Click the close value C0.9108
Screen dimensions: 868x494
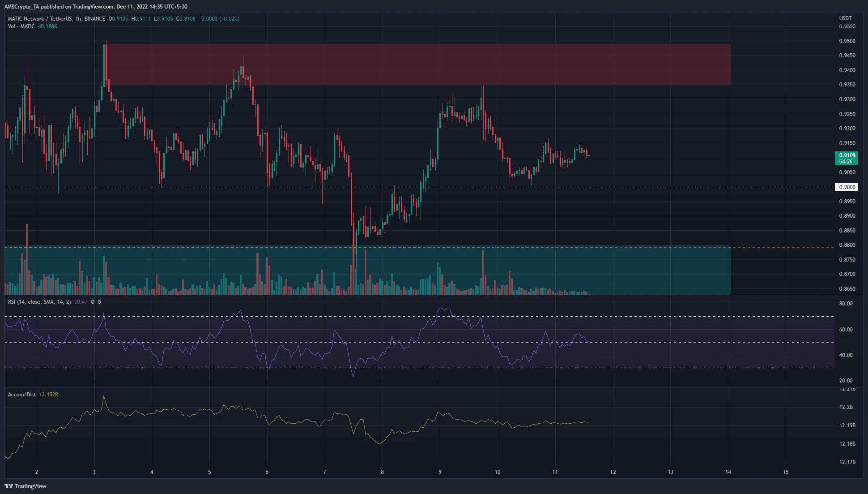186,19
